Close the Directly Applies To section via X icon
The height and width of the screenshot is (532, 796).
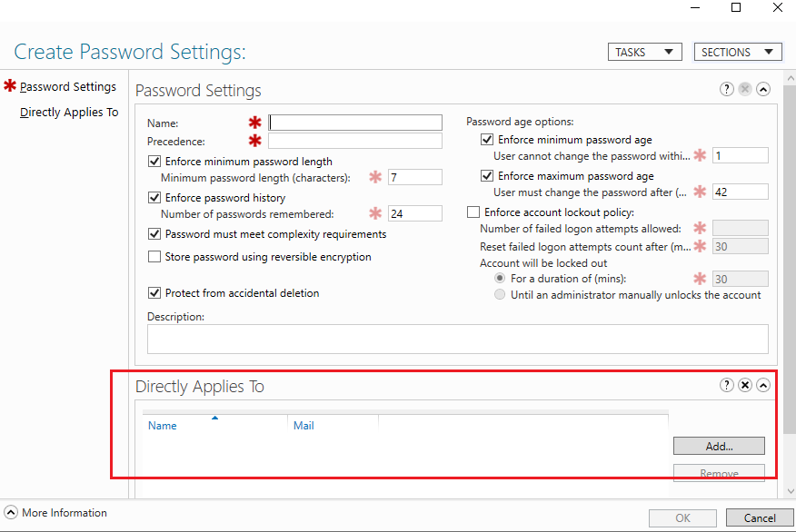point(745,385)
